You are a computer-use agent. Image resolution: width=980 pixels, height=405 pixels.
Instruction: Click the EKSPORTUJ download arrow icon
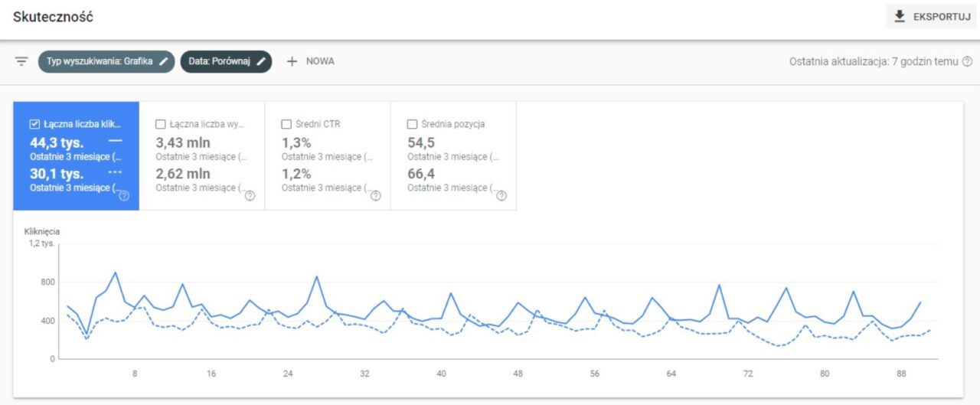pos(900,16)
